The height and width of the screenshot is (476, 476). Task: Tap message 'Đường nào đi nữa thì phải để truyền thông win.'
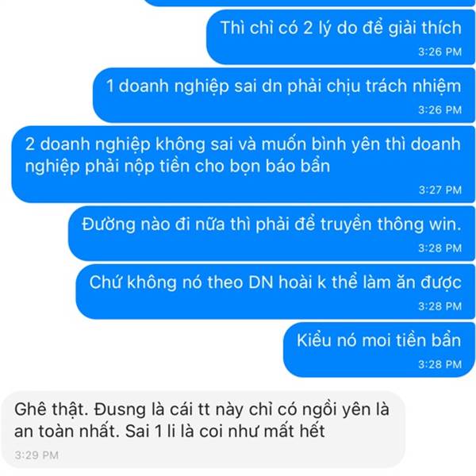(271, 233)
